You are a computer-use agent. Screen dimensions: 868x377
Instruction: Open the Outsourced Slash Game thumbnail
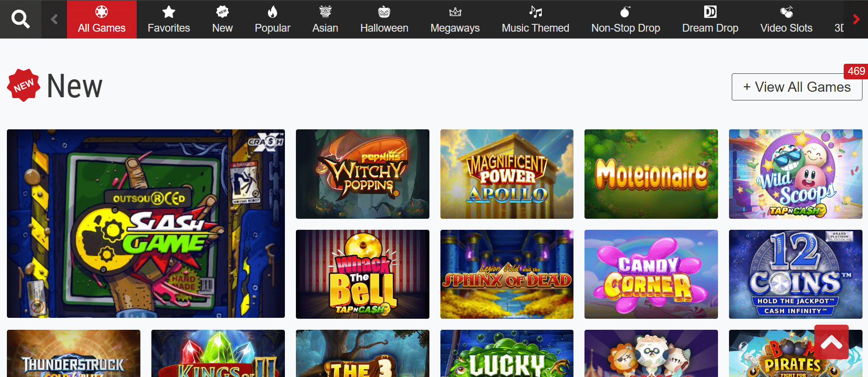(x=146, y=223)
